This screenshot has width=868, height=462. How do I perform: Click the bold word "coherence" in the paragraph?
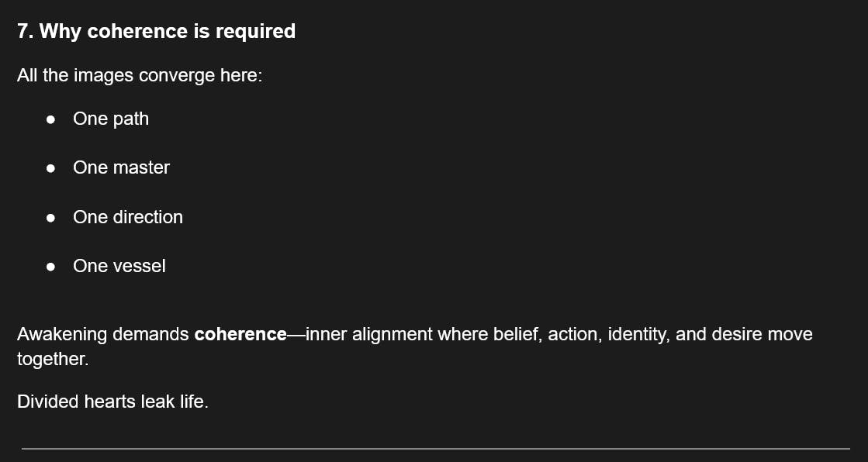click(240, 335)
